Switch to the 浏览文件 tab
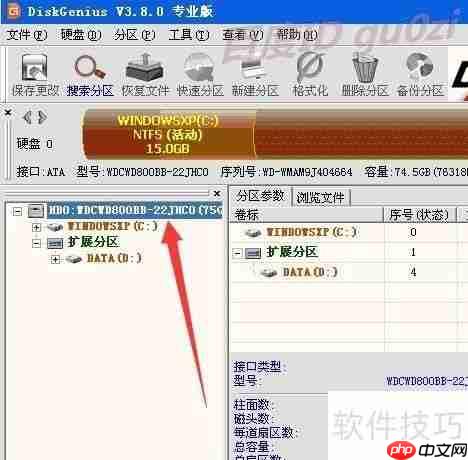 [320, 197]
